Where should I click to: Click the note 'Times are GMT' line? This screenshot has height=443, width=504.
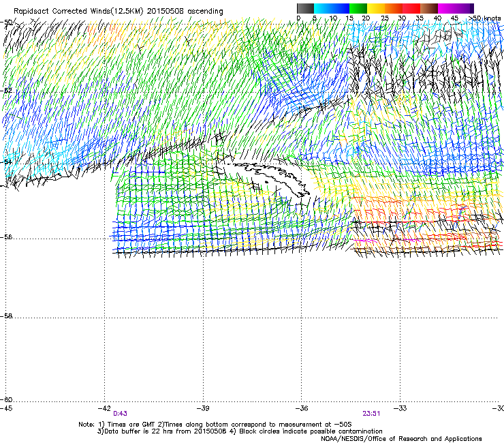tap(215, 425)
